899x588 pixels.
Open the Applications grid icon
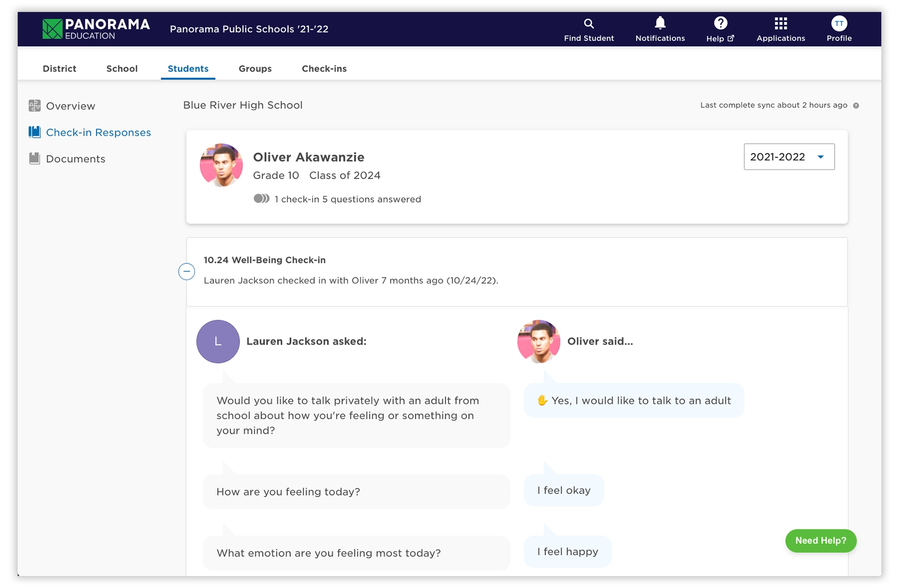(781, 23)
